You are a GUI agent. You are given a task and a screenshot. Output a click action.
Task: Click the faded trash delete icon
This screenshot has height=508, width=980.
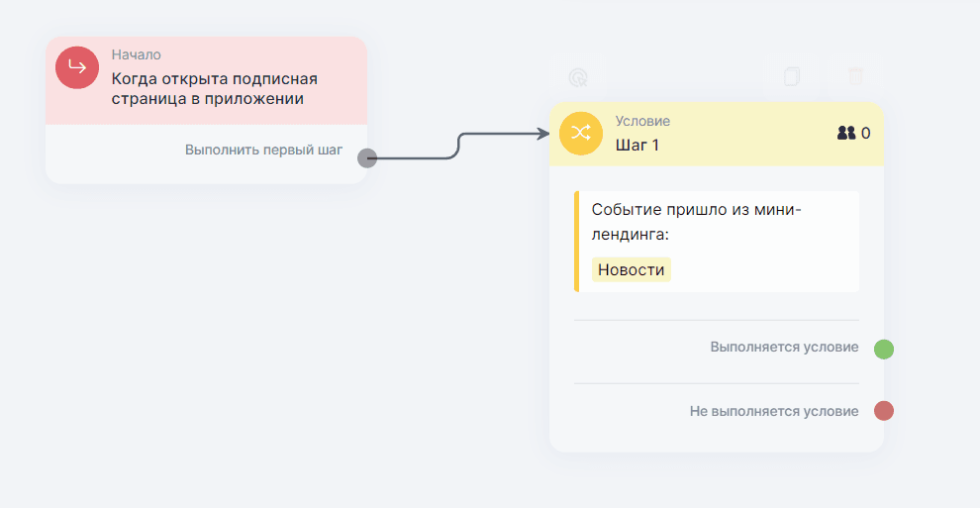pos(855,76)
